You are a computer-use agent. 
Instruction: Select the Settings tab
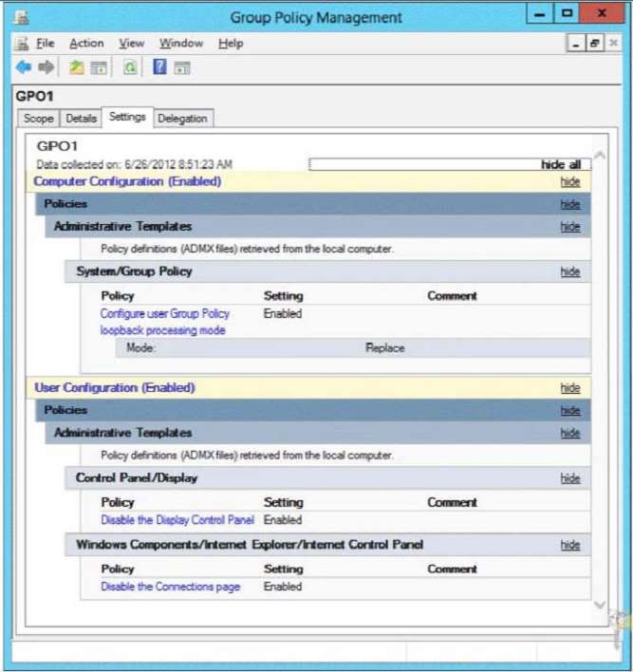[x=127, y=117]
